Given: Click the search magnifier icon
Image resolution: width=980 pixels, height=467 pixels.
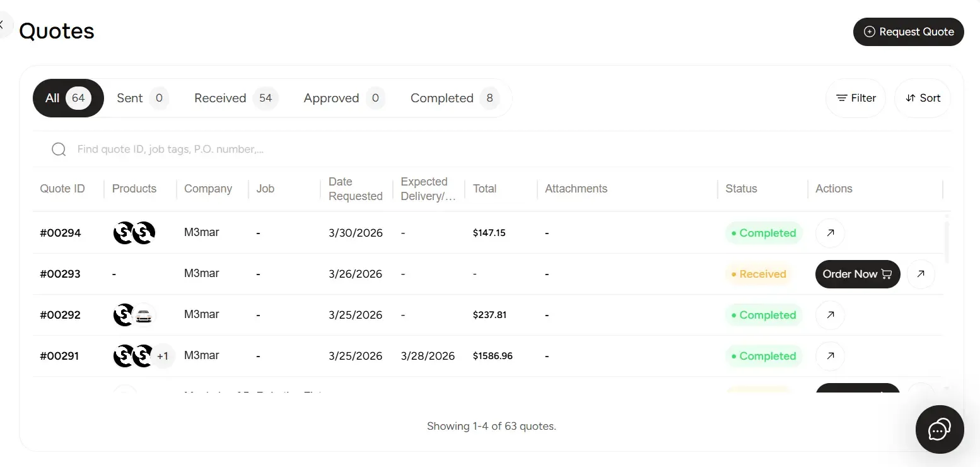Looking at the screenshot, I should pos(59,149).
